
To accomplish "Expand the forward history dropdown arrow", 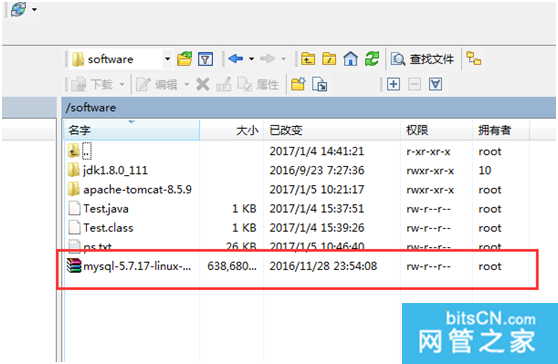I will [x=284, y=59].
